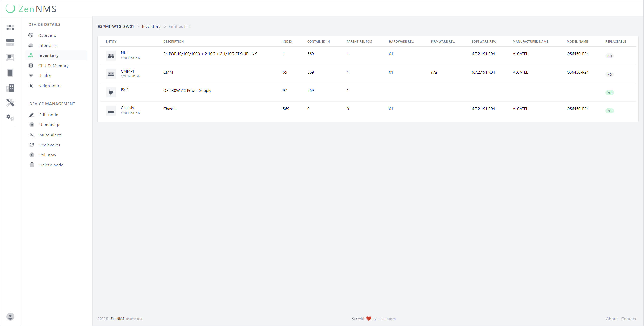Open the About footer link

(612, 319)
